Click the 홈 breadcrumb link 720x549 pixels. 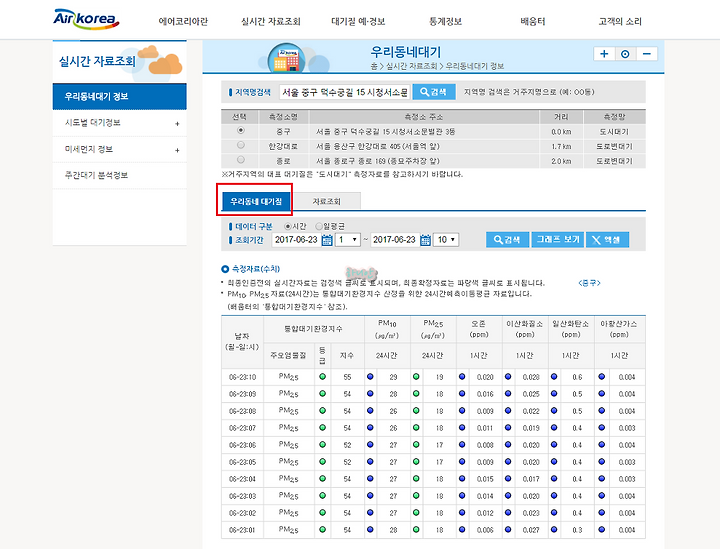(x=374, y=66)
